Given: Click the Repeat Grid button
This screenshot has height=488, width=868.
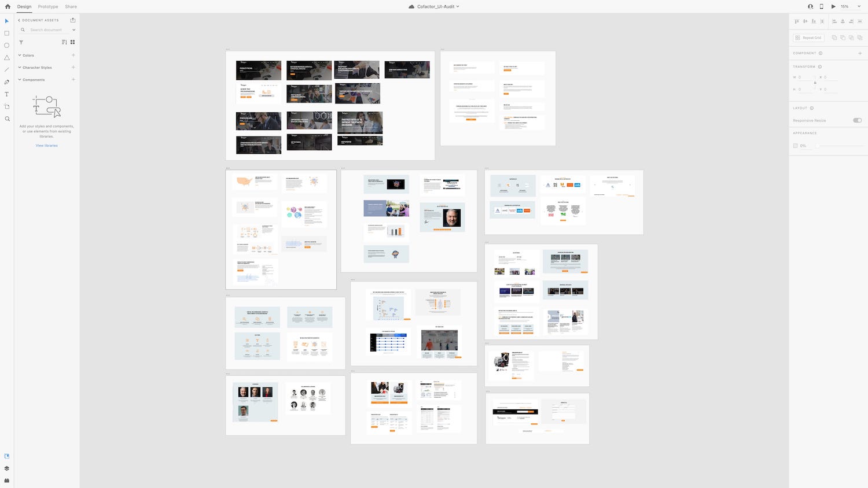Looking at the screenshot, I should [808, 38].
